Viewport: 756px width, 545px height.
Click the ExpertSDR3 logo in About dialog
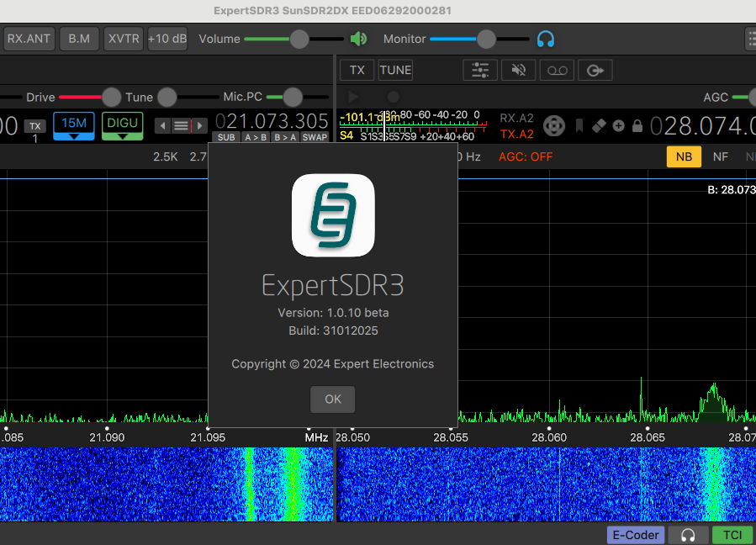tap(333, 215)
